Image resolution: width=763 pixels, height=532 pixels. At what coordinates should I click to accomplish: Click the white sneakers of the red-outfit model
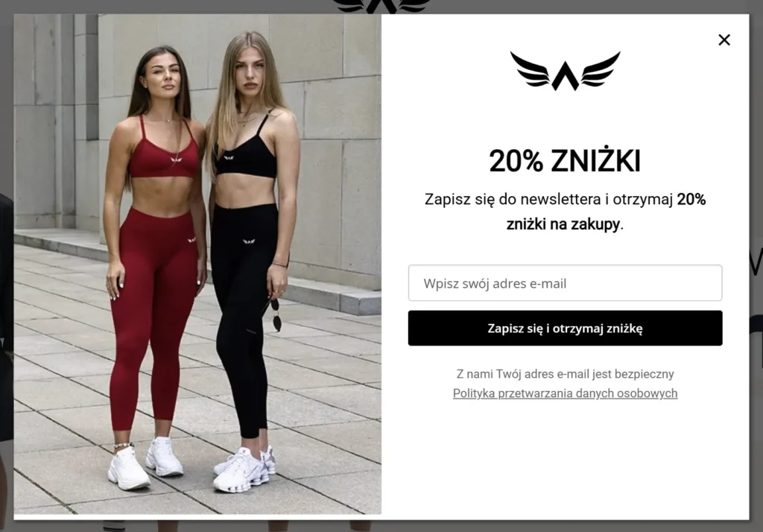(x=145, y=463)
